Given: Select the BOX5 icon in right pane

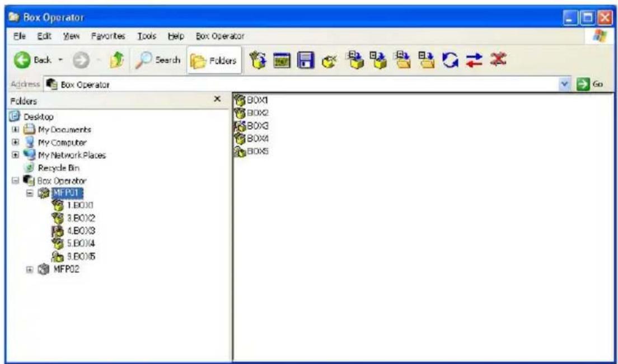Looking at the screenshot, I should point(239,152).
